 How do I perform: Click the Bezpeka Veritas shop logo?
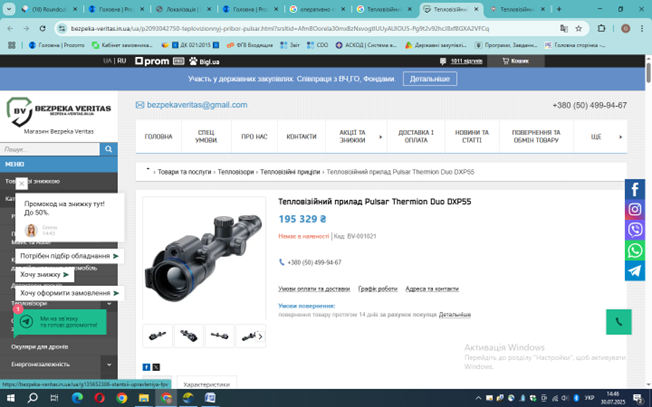click(x=58, y=112)
